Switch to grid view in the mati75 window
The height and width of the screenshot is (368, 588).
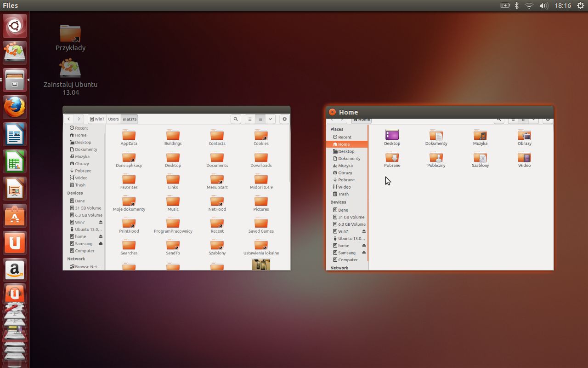click(x=260, y=119)
